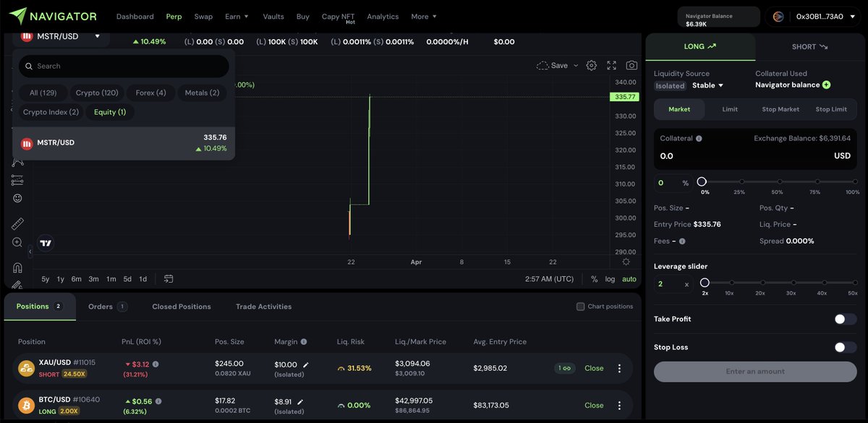Open the chart settings gear

pos(591,64)
